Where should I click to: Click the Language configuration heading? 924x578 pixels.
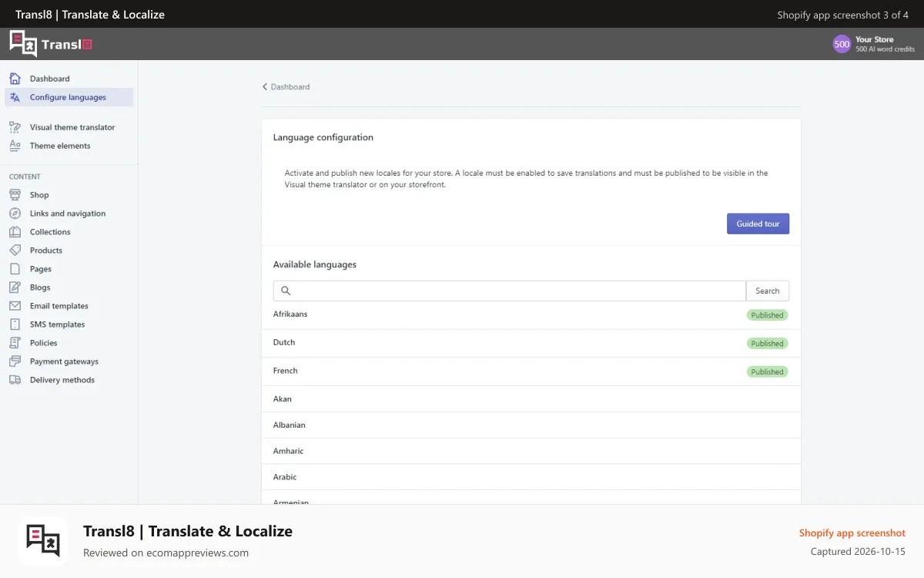323,137
